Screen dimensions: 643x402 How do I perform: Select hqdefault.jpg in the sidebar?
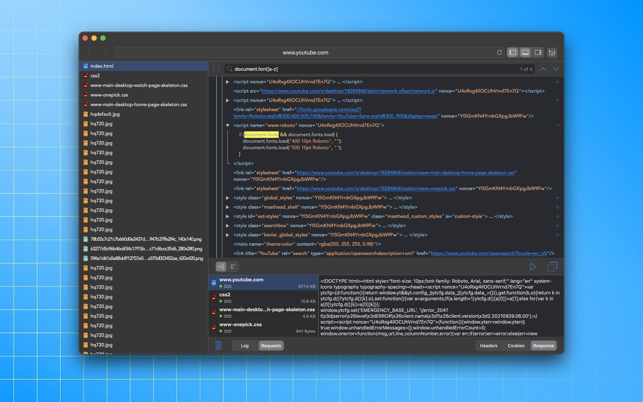click(144, 114)
